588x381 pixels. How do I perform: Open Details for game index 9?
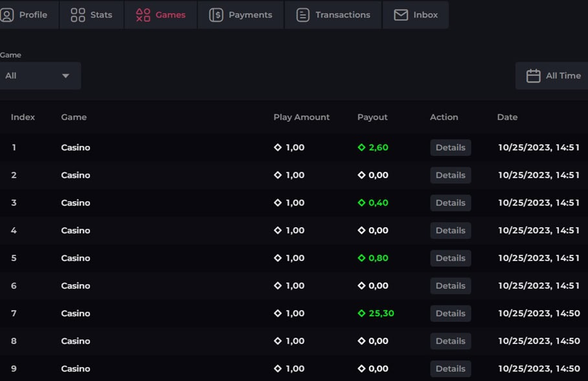tap(450, 369)
